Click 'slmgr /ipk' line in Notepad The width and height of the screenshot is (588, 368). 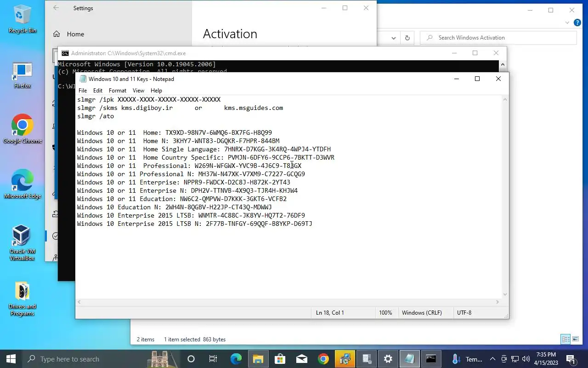point(149,99)
